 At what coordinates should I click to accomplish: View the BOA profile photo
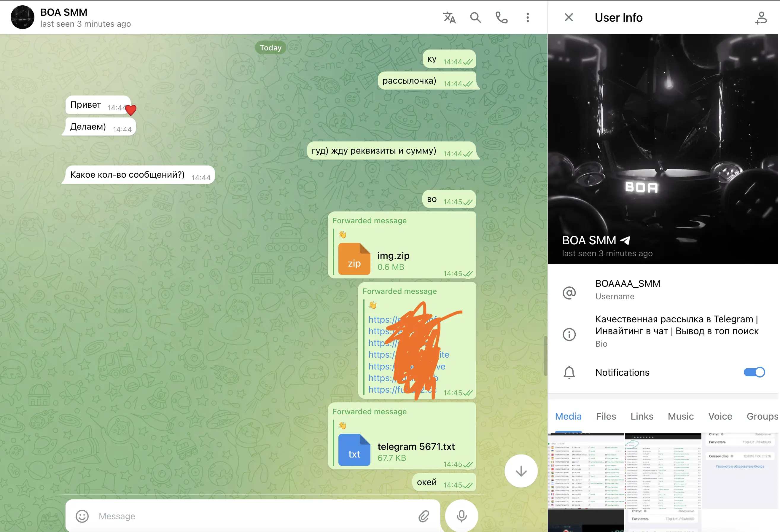[663, 149]
